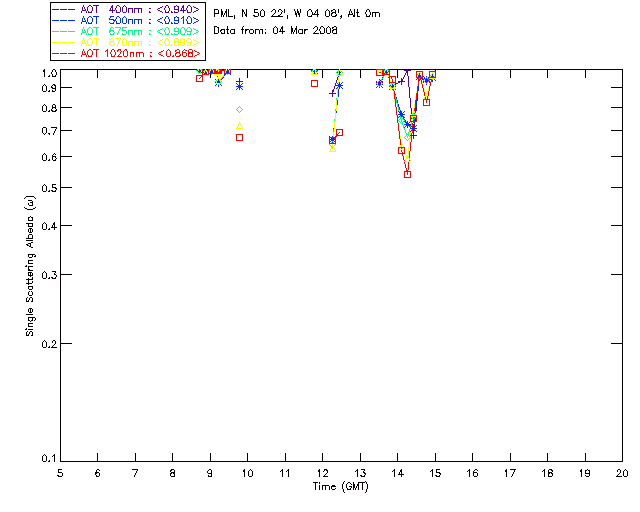
Task: Click the red square near 0.83 before 15h
Action: pyautogui.click(x=427, y=102)
